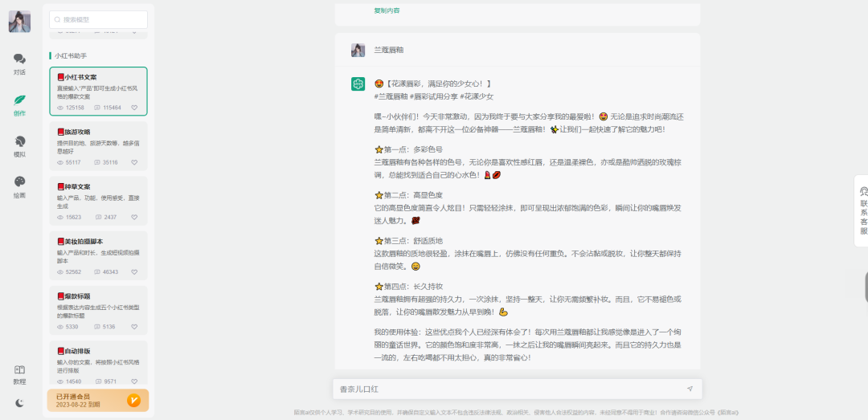Screen dimensions: 868x420
Task: Click the user avatar beside 兰蔻唇釉 message
Action: (358, 51)
